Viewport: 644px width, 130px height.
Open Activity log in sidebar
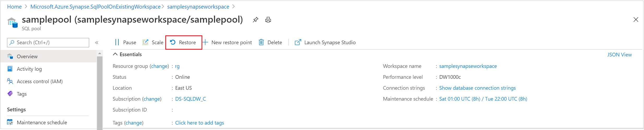tap(29, 69)
